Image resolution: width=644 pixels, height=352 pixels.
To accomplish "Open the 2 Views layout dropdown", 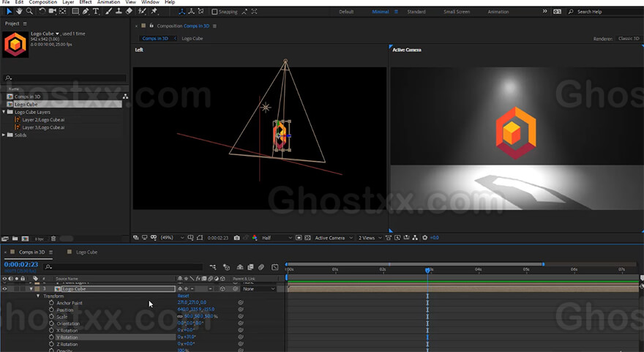I will (370, 238).
